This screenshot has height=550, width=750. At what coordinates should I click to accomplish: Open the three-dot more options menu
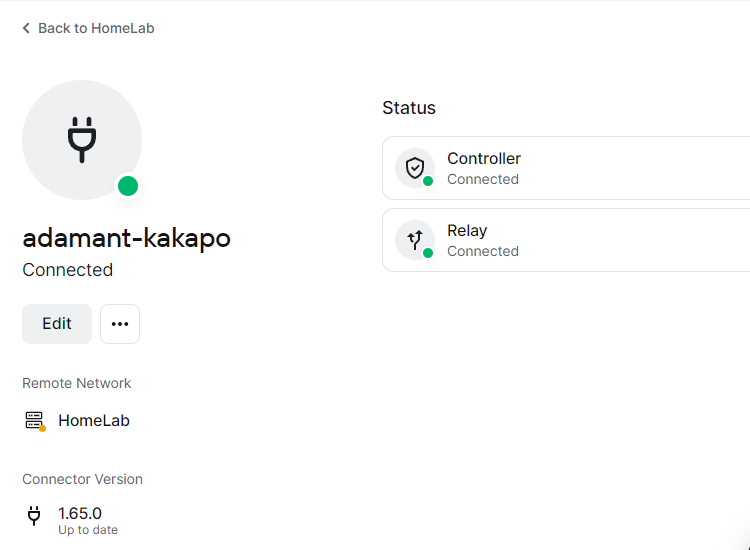pos(120,324)
